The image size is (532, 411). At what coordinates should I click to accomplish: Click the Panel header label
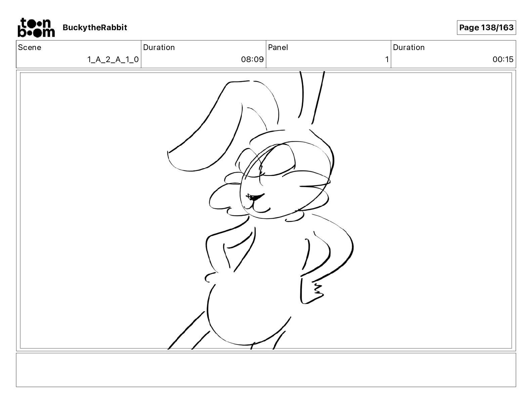click(278, 47)
